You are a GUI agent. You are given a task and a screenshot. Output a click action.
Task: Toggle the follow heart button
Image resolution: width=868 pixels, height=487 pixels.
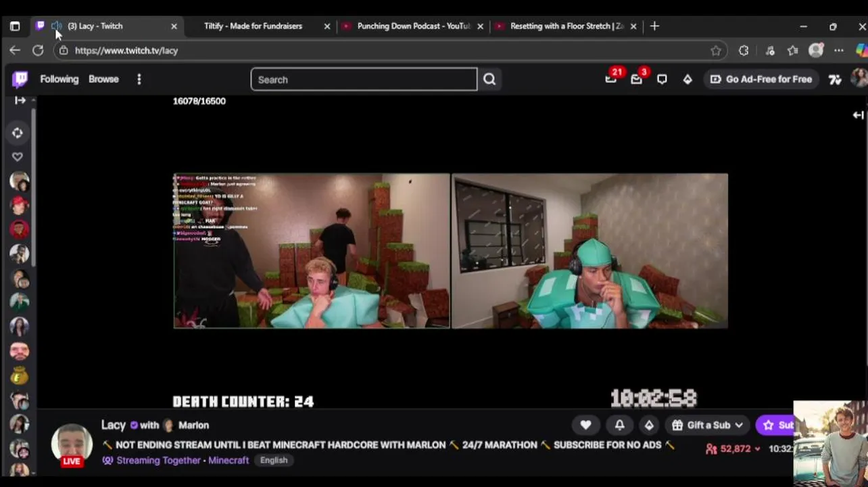(x=586, y=425)
